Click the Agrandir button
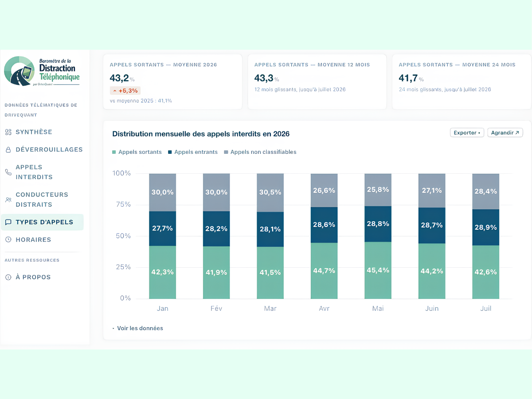Viewport: 532px width, 399px height. pyautogui.click(x=505, y=133)
